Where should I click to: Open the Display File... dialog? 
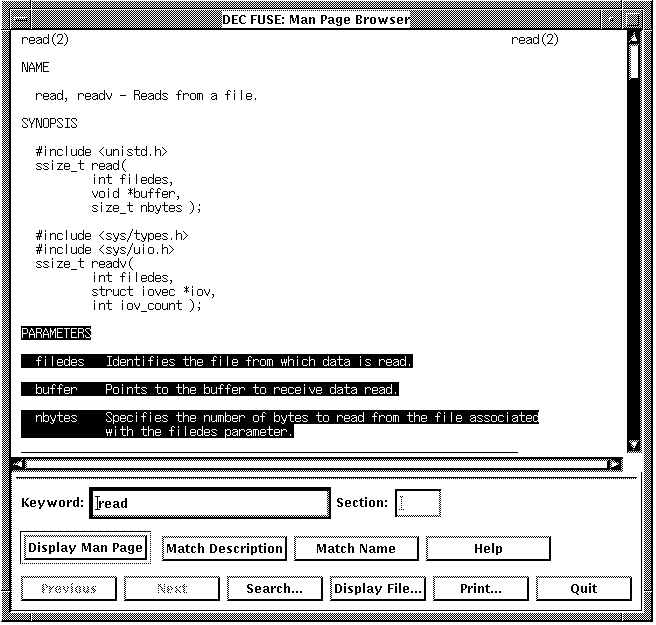coord(378,588)
